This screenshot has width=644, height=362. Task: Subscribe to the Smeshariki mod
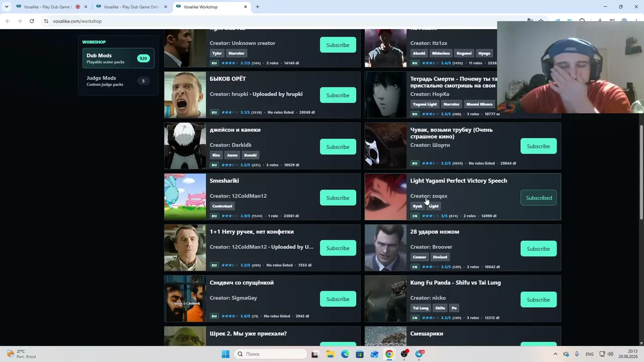[338, 198]
